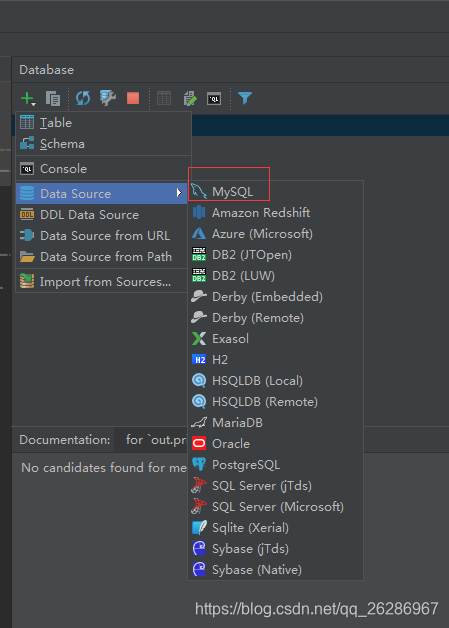Choose Exasol data source

pos(276,338)
